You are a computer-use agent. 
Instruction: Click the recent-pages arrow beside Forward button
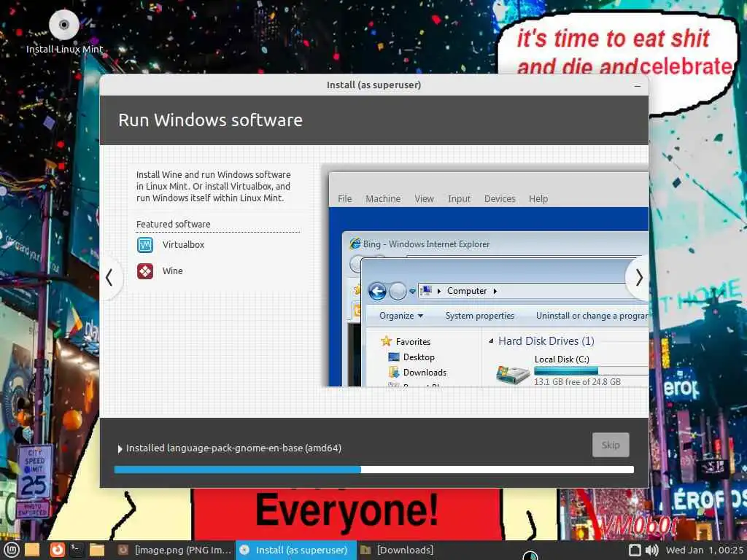(412, 292)
